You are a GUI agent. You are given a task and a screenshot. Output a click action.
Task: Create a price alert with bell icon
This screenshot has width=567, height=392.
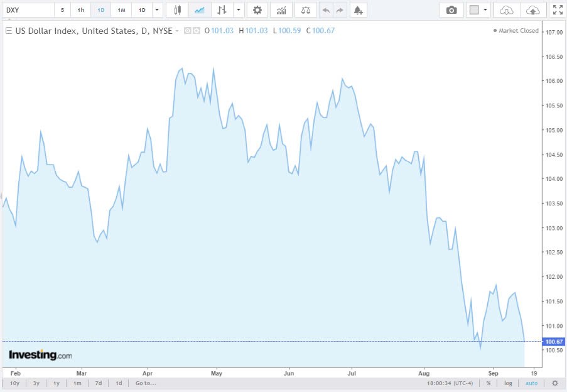point(357,10)
